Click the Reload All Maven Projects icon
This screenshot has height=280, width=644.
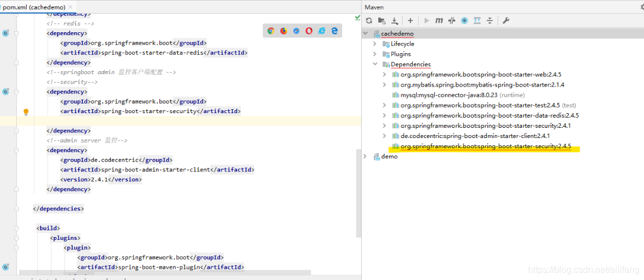point(369,20)
